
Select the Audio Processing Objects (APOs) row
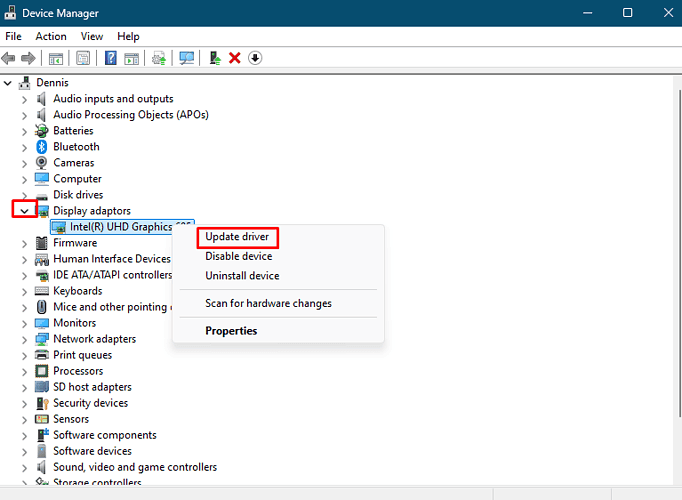[x=131, y=115]
